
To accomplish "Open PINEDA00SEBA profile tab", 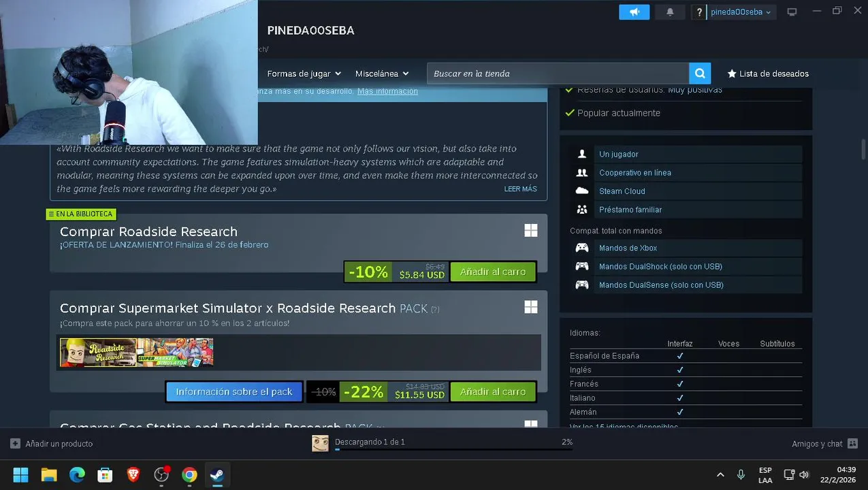I will coord(310,31).
